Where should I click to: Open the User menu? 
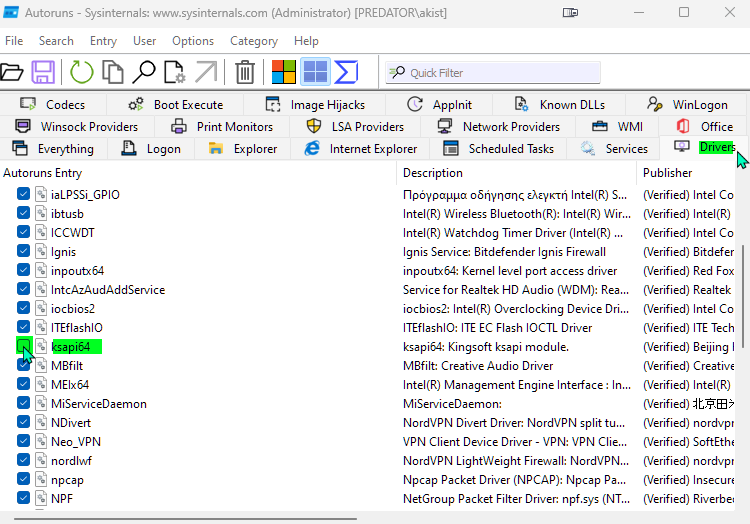pyautogui.click(x=144, y=41)
